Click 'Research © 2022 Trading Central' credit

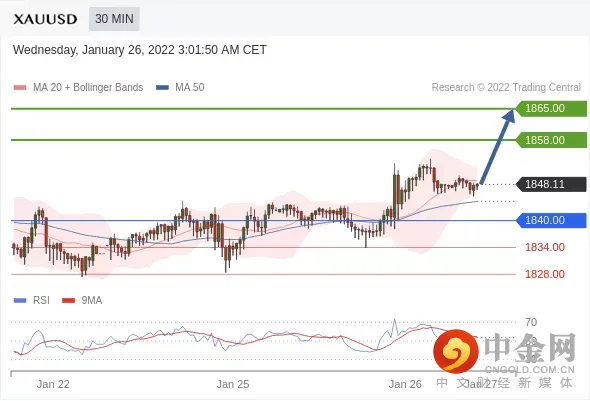(x=506, y=87)
